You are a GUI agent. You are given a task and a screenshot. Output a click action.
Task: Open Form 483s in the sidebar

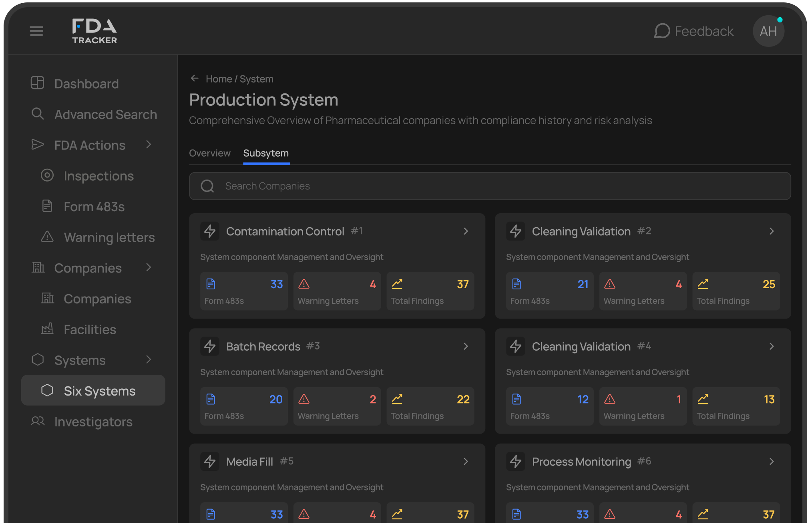(94, 206)
